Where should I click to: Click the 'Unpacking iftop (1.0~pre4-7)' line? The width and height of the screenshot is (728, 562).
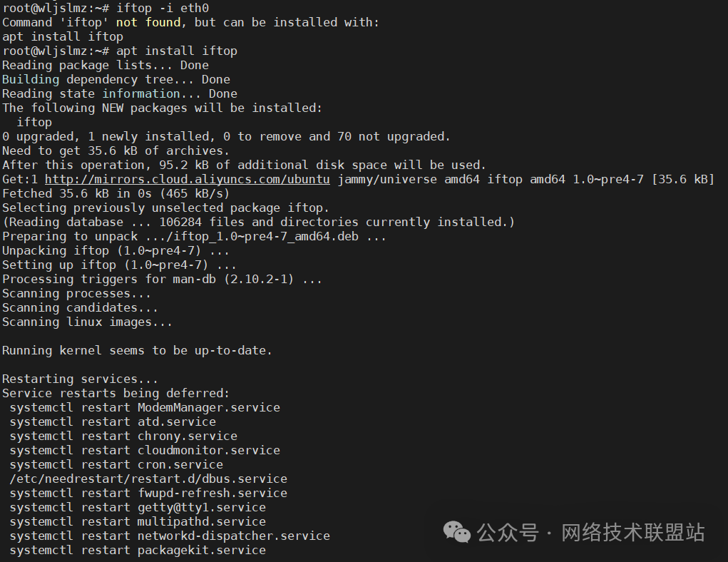(116, 250)
